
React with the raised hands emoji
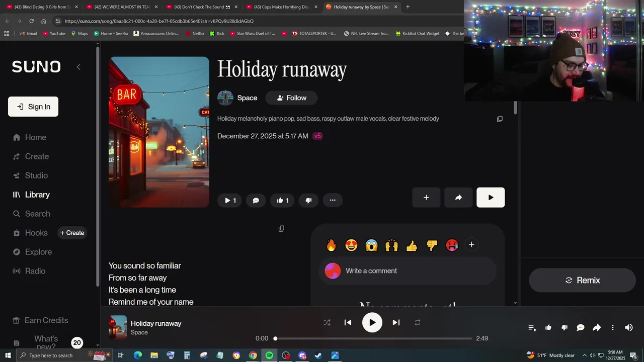[391, 245]
